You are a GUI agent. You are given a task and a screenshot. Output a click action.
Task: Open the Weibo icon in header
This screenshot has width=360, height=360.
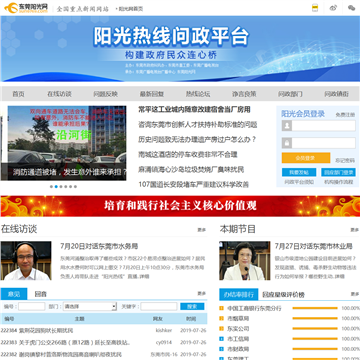point(333,8)
